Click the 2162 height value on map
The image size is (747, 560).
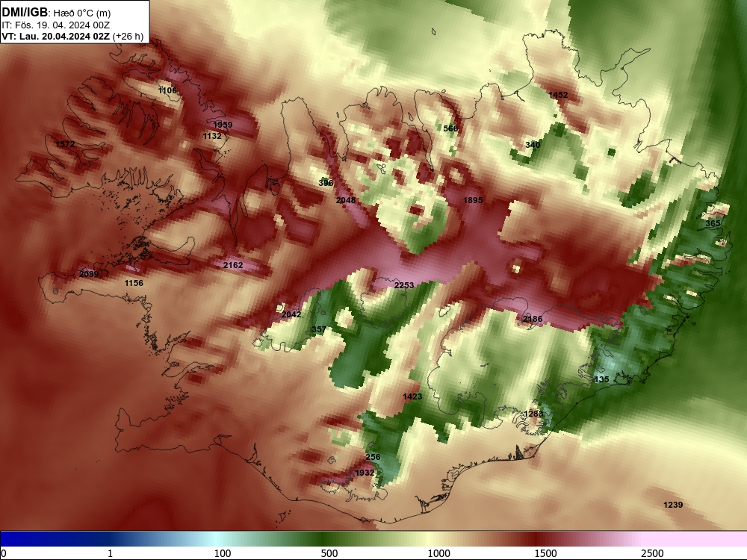tap(233, 265)
